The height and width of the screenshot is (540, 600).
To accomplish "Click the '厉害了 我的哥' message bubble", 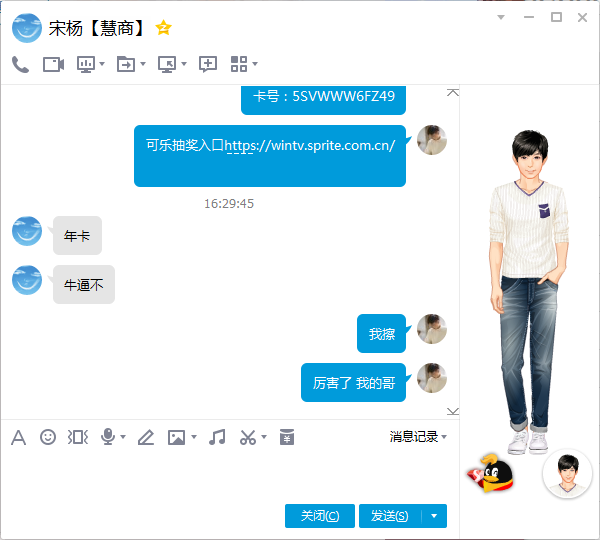I will coord(353,382).
